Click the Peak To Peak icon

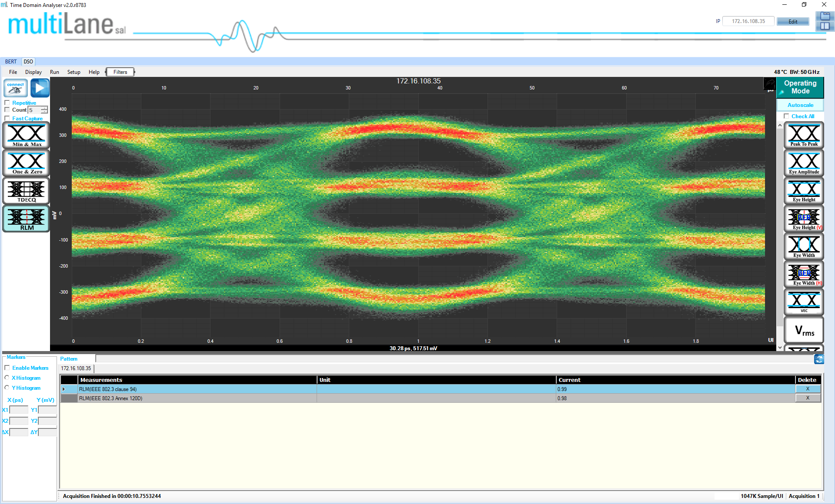(x=804, y=135)
